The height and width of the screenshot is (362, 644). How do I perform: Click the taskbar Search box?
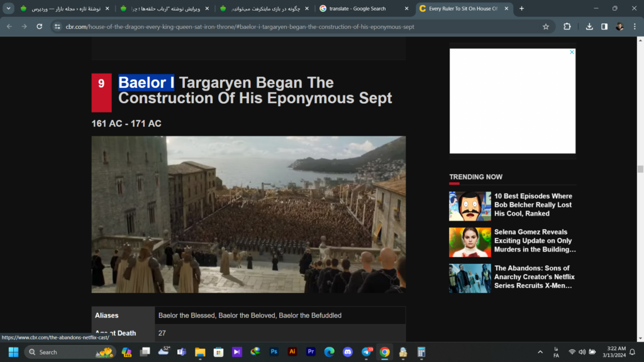point(70,352)
